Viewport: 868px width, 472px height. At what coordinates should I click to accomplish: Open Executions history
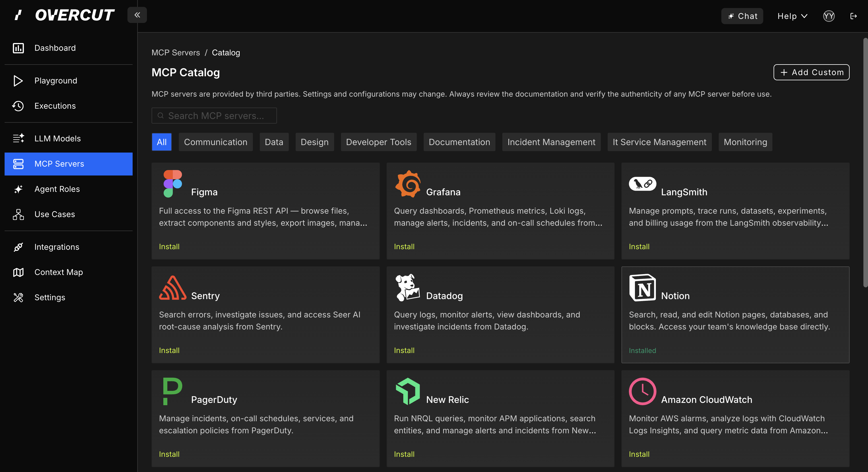click(x=55, y=106)
